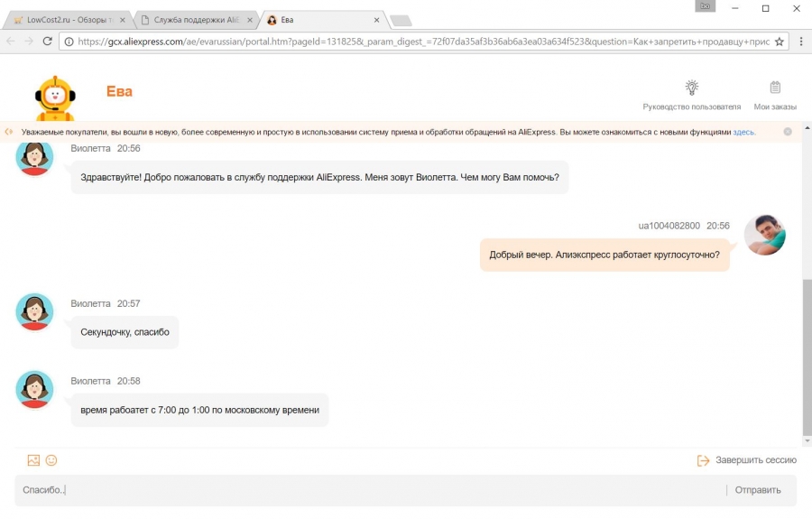Open the emoji smiley picker
The image size is (812, 519).
pyautogui.click(x=51, y=460)
